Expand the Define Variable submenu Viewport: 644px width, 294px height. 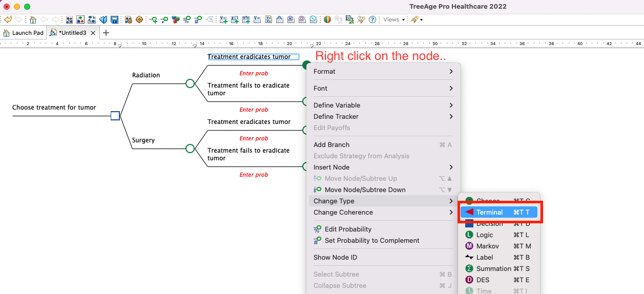click(383, 105)
